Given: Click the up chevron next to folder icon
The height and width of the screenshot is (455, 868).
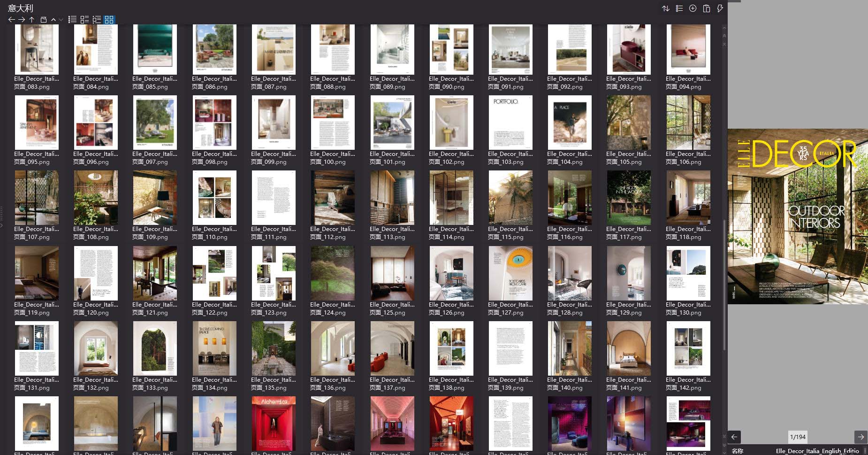Looking at the screenshot, I should (x=53, y=20).
